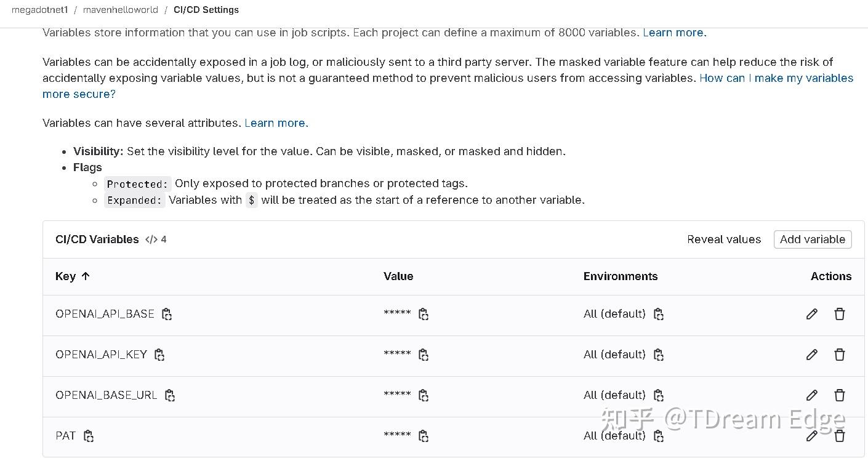
Task: Copy the PAT variable name
Action: 89,436
